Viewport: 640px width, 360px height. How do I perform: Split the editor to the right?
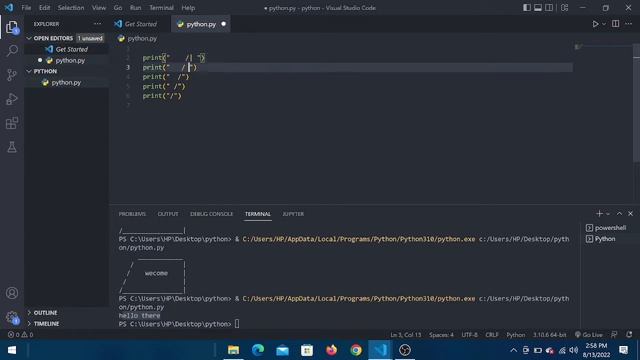coord(616,24)
